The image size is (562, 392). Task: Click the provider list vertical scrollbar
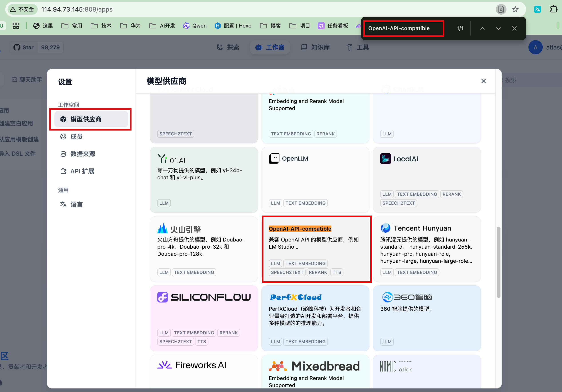click(498, 262)
